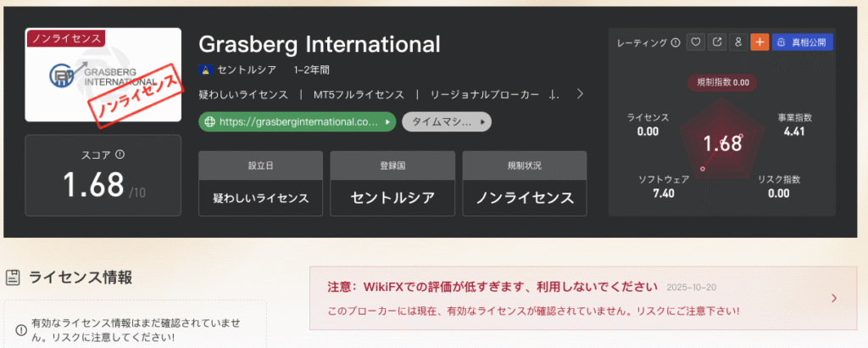The height and width of the screenshot is (348, 868).
Task: Click the 規制状況 ノンライセンス card
Action: click(524, 183)
